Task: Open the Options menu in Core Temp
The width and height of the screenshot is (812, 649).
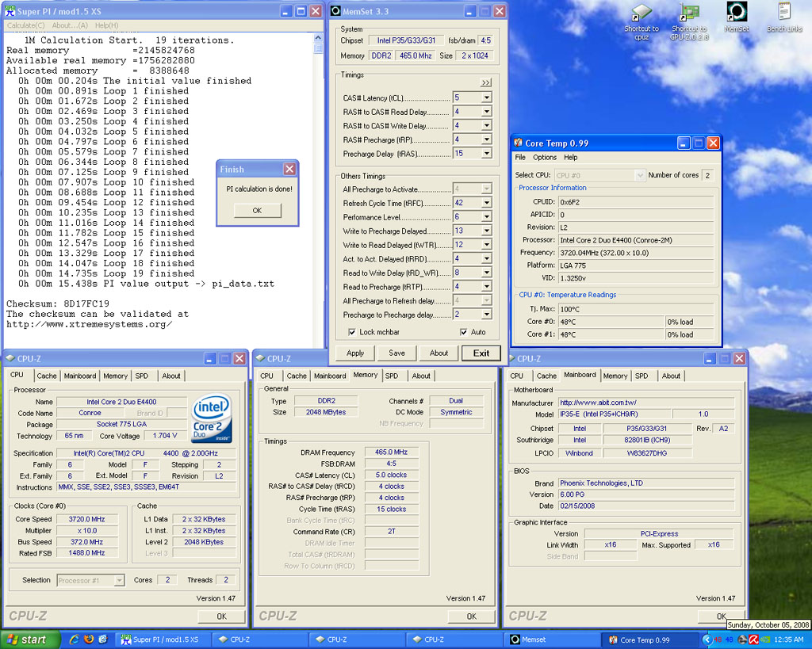Action: 545,158
